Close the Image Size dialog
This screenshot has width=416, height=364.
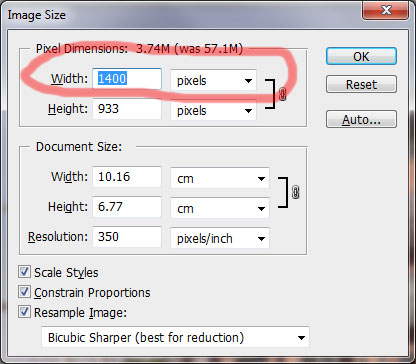(386, 10)
